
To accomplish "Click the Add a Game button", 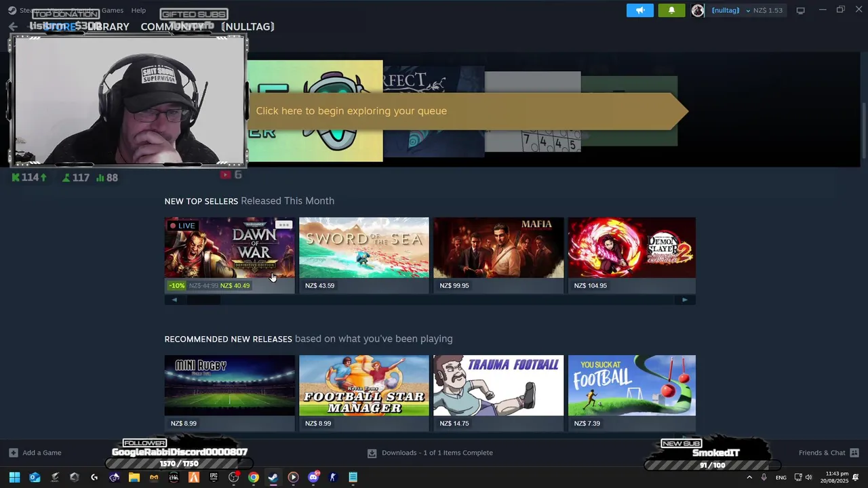I will [x=35, y=453].
